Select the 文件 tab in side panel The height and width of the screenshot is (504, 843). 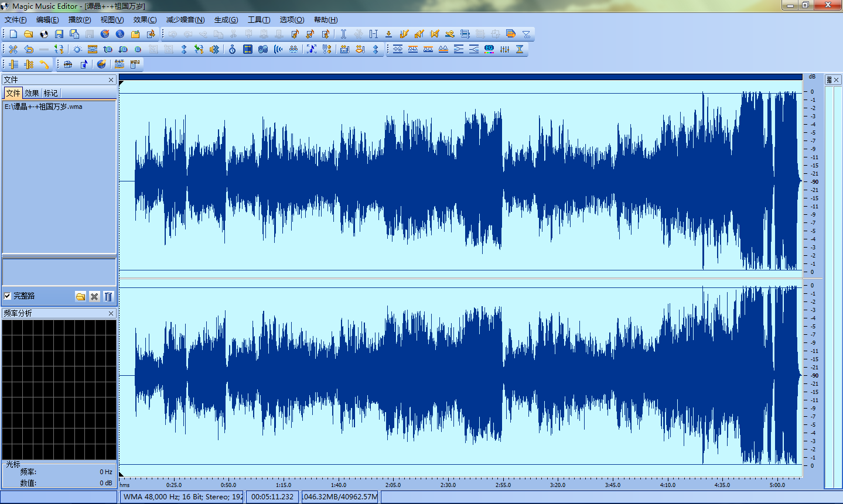click(x=13, y=93)
